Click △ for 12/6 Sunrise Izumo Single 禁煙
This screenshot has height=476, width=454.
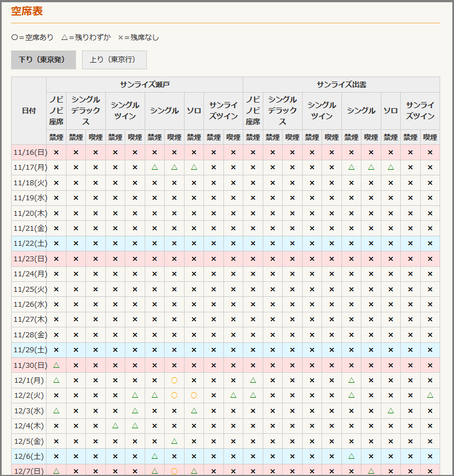click(351, 456)
